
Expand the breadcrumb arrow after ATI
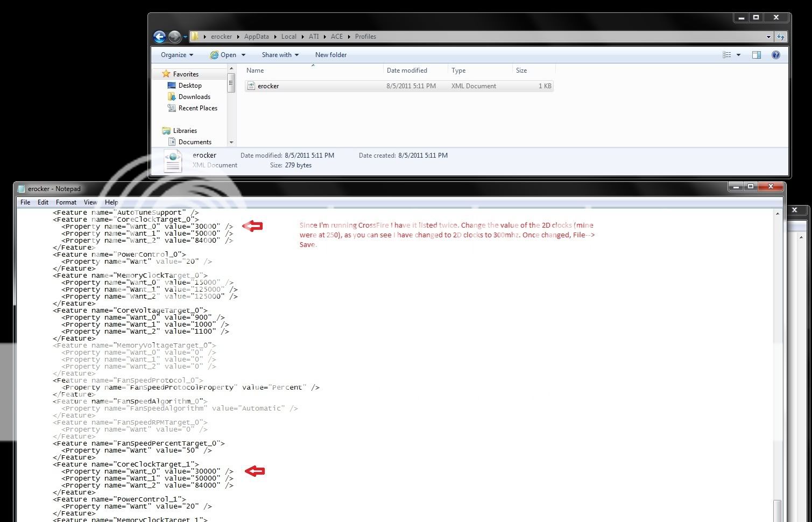324,37
